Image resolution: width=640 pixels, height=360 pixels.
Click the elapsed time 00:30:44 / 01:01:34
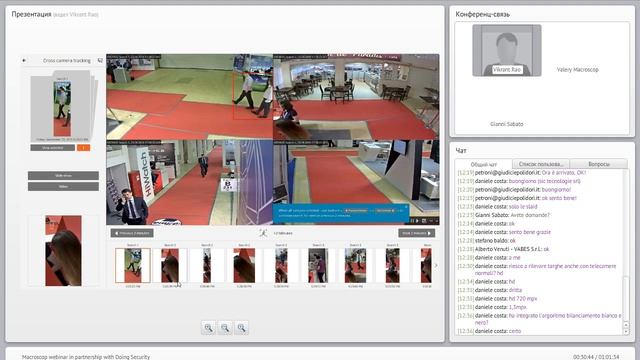pyautogui.click(x=596, y=357)
